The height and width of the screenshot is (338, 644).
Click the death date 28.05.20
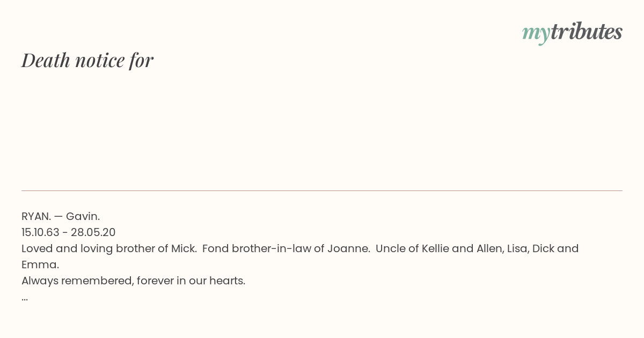point(93,232)
